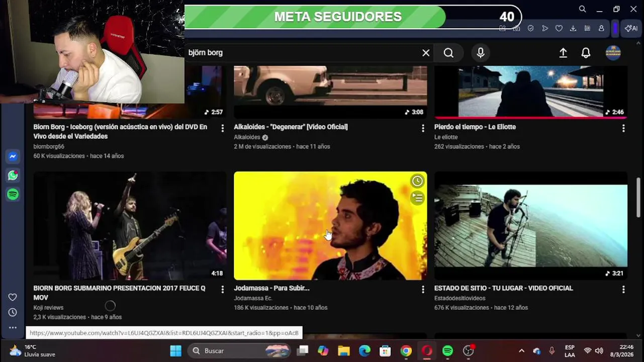
Task: Click the taskbar Buscar search box
Action: [x=239, y=351]
